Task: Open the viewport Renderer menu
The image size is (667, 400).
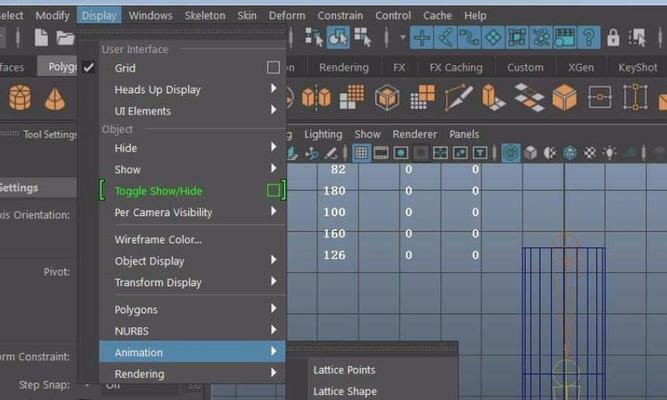Action: 414,134
